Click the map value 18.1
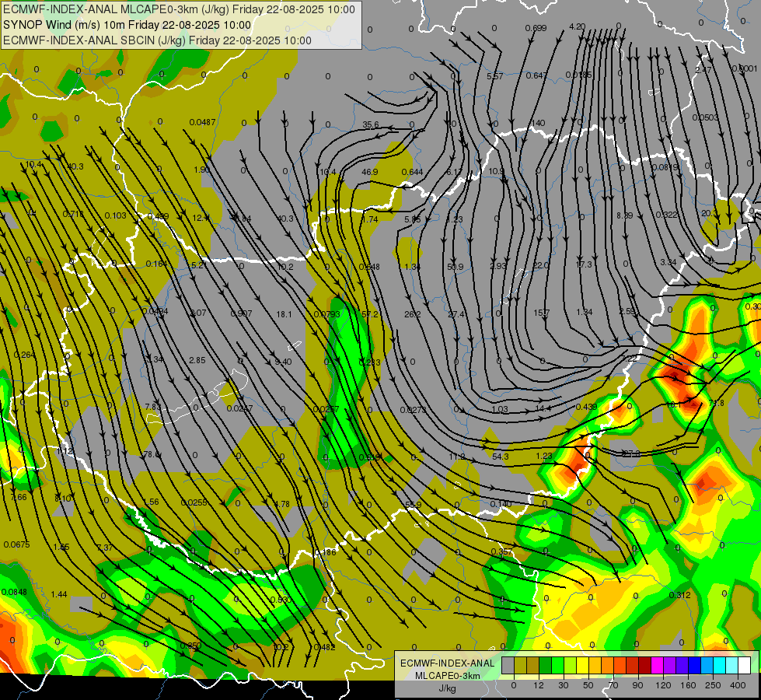The height and width of the screenshot is (700, 761). tap(284, 315)
